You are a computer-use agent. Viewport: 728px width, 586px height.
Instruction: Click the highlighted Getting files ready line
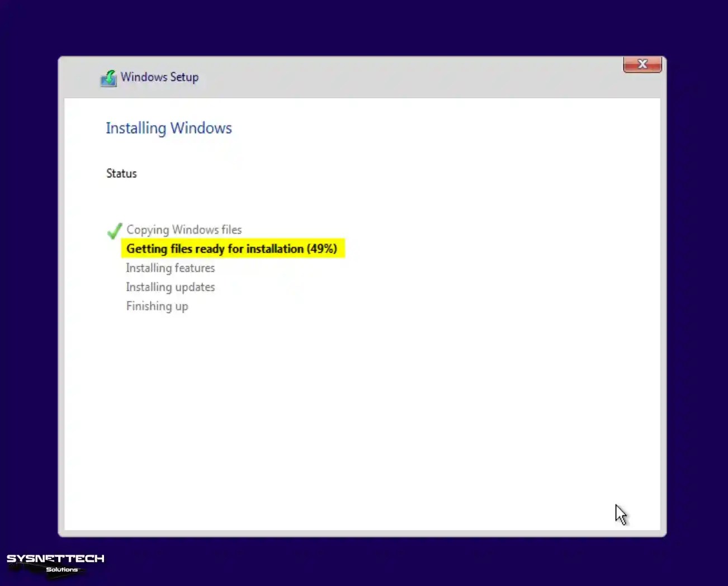[x=233, y=248]
